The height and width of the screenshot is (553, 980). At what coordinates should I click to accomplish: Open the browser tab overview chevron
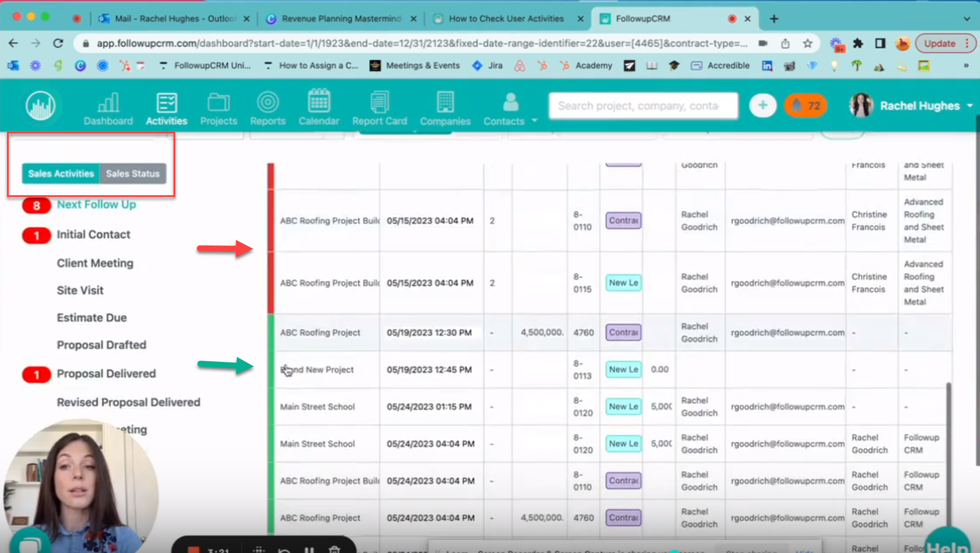pos(967,18)
